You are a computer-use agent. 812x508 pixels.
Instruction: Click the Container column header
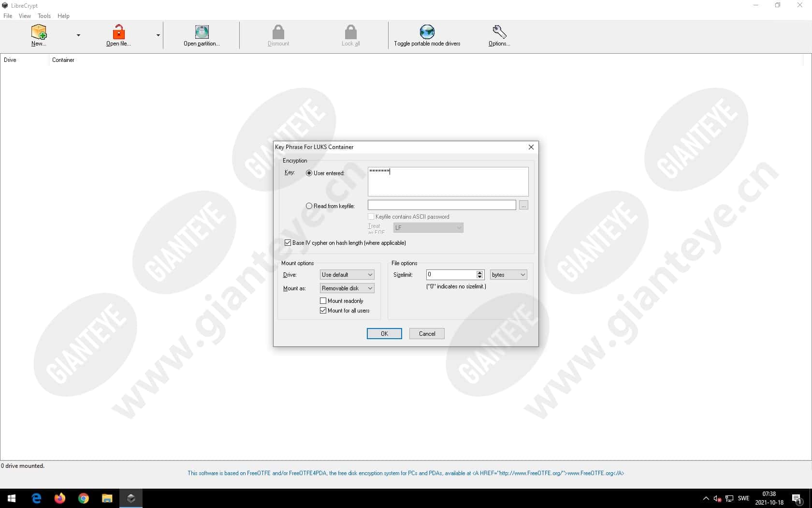coord(425,60)
